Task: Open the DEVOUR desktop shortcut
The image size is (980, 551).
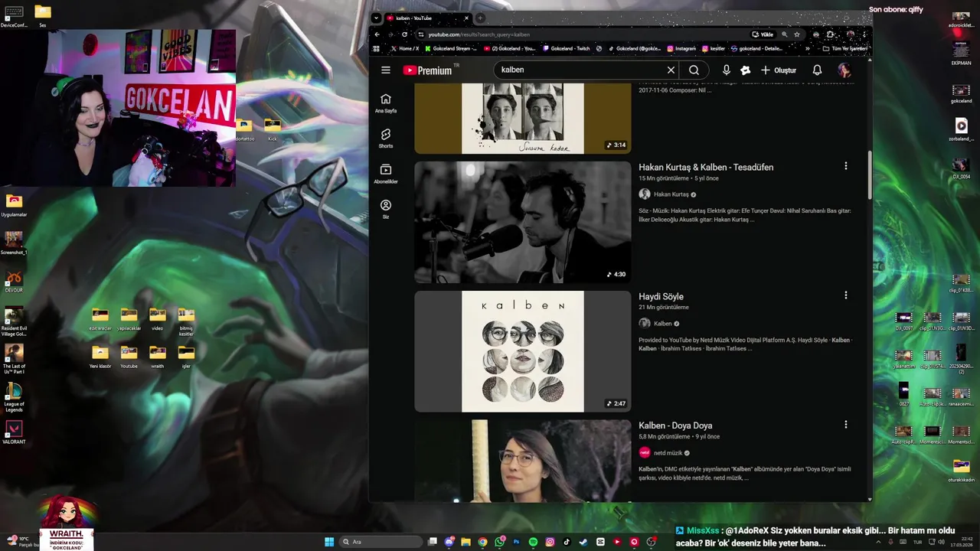Action: click(14, 280)
